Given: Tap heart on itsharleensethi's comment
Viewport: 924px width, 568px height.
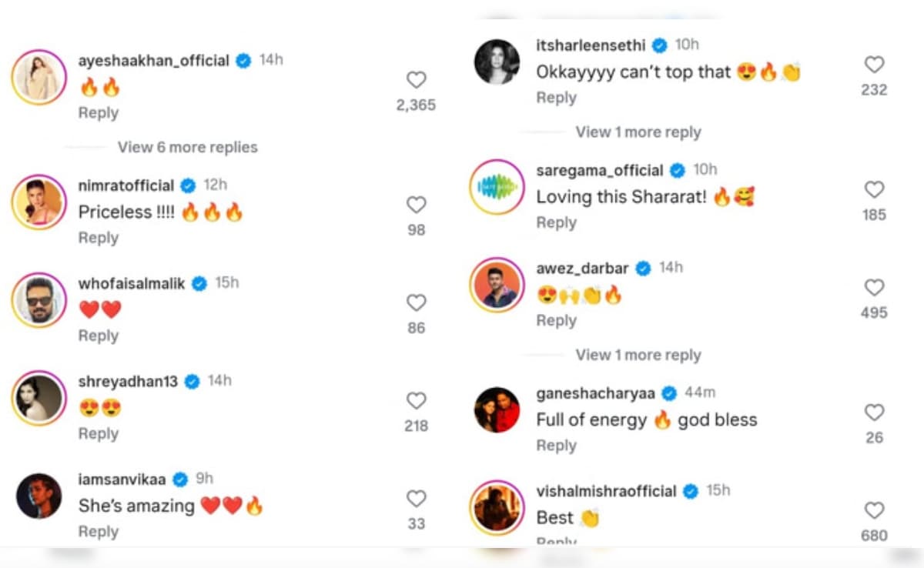Looking at the screenshot, I should (874, 65).
